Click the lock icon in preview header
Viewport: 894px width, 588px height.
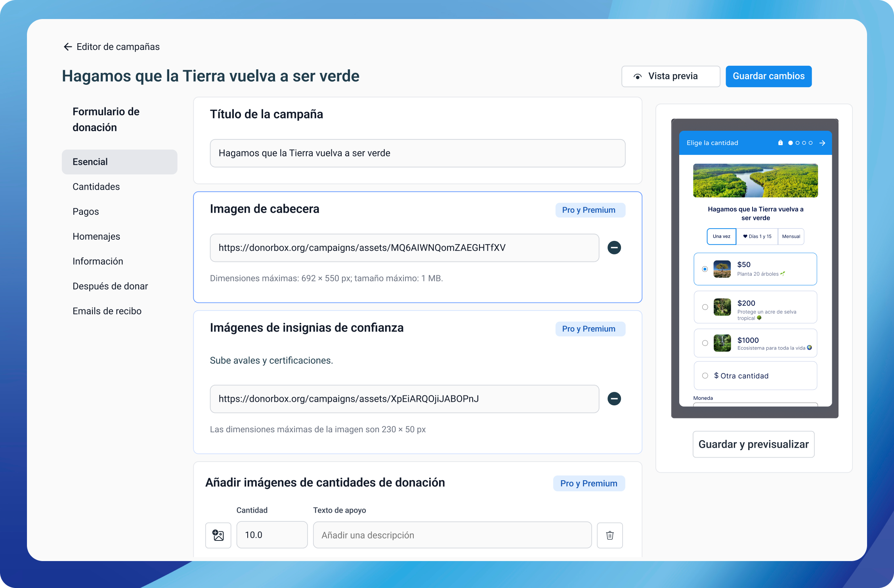tap(780, 143)
